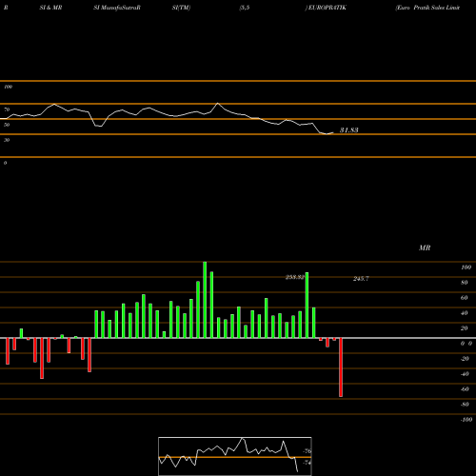
Task: Click the 'Euro Pratik Sales Limit' company name
Action: click(x=427, y=8)
